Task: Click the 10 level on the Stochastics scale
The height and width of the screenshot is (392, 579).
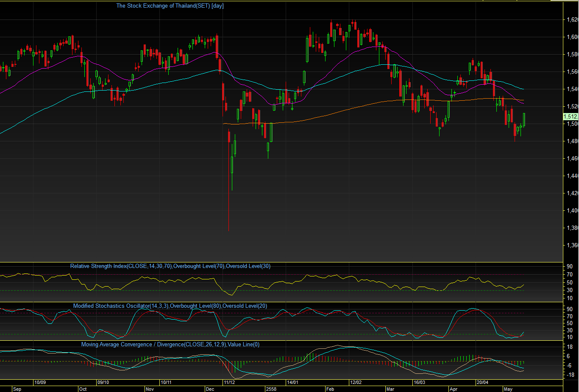Action: pyautogui.click(x=570, y=337)
